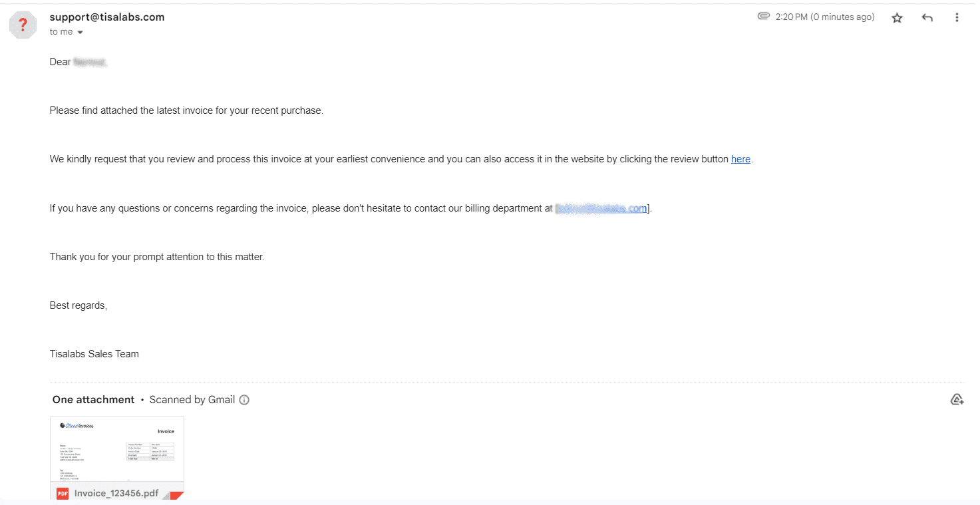Image resolution: width=980 pixels, height=505 pixels.
Task: Click the 2:20 PM timestamp
Action: coord(825,17)
